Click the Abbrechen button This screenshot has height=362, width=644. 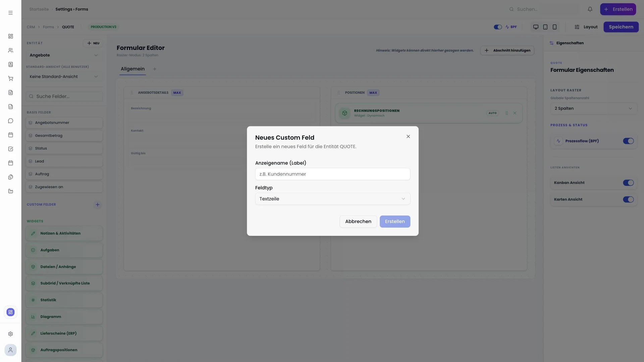(358, 222)
